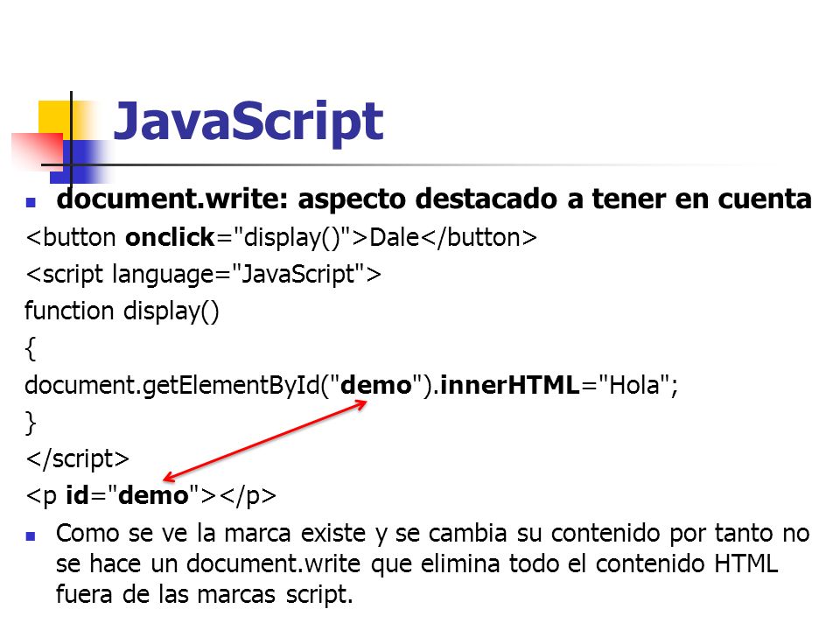Click the text 'function display()'
Image resolution: width=840 pixels, height=630 pixels.
pyautogui.click(x=122, y=311)
